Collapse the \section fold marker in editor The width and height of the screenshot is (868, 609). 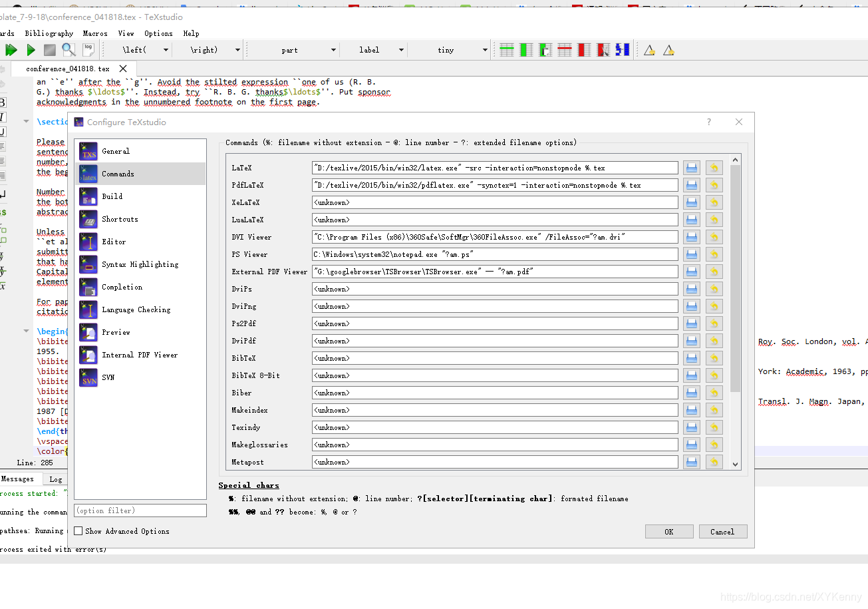tap(27, 122)
